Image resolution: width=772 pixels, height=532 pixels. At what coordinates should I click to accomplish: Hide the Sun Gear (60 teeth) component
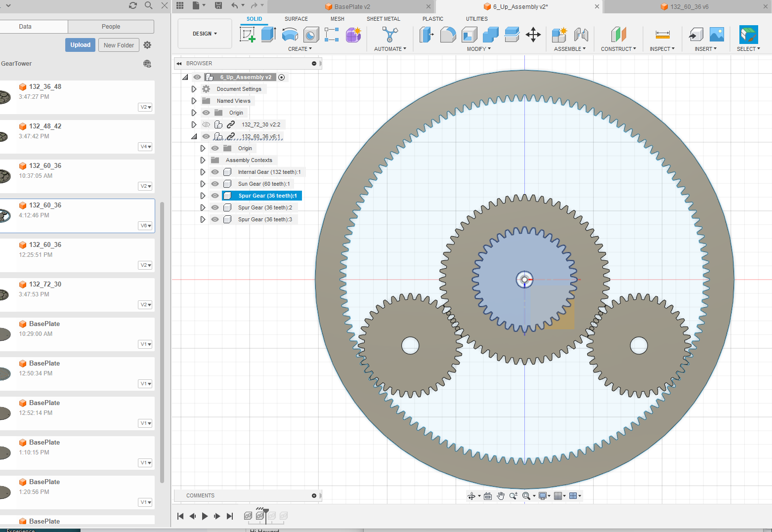tap(214, 183)
